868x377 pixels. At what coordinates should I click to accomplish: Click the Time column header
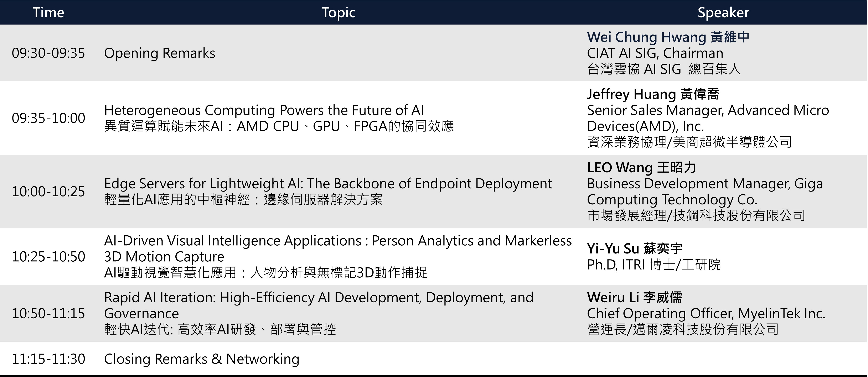tap(48, 12)
